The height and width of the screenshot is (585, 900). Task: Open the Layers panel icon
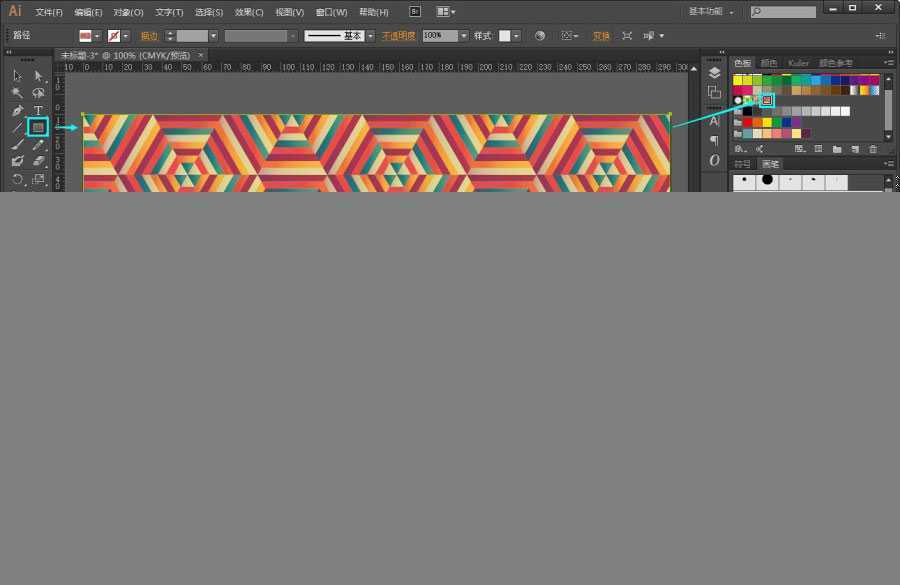pyautogui.click(x=714, y=73)
